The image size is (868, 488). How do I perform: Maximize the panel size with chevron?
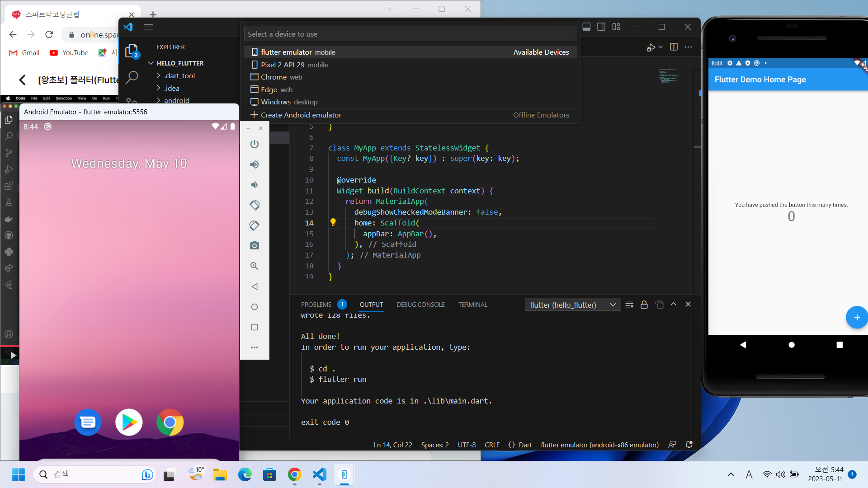(674, 305)
